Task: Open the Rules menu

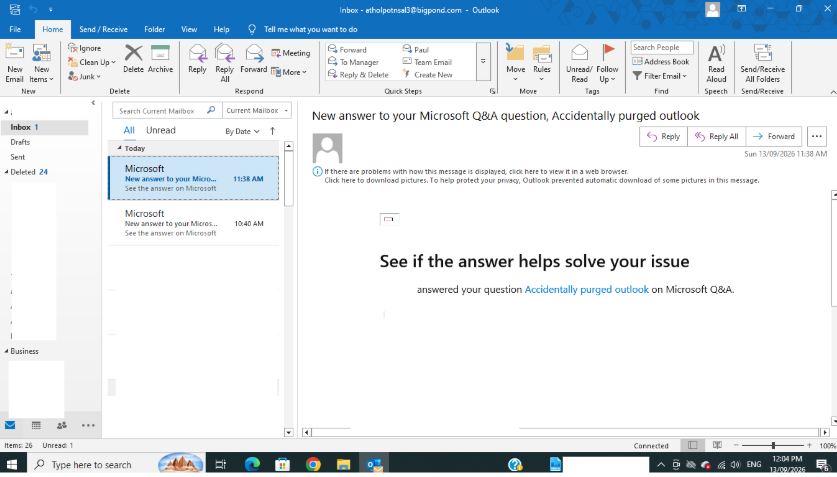Action: pyautogui.click(x=542, y=63)
